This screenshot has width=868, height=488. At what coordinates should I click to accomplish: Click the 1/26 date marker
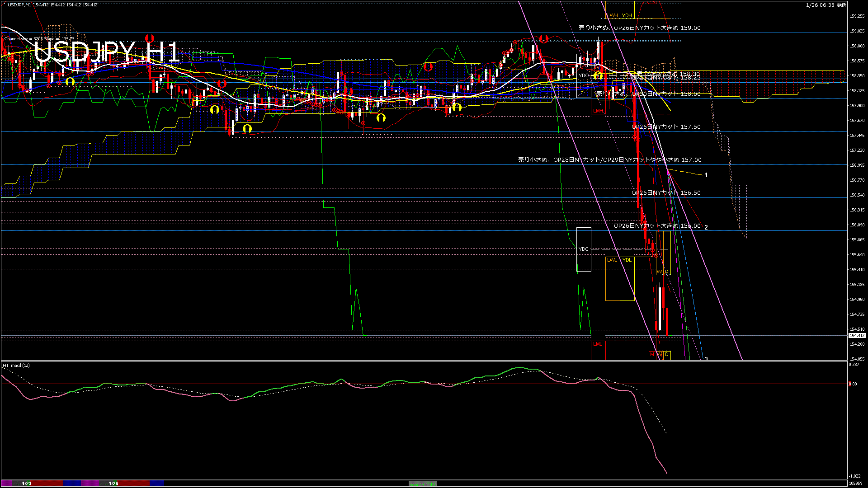pyautogui.click(x=113, y=483)
